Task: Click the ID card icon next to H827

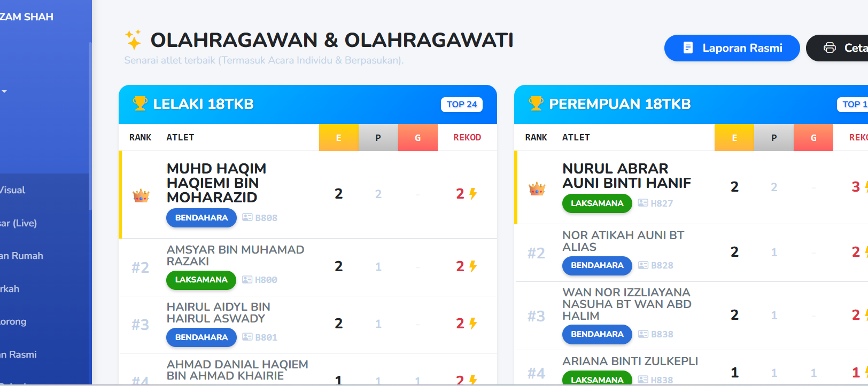Action: pyautogui.click(x=643, y=203)
